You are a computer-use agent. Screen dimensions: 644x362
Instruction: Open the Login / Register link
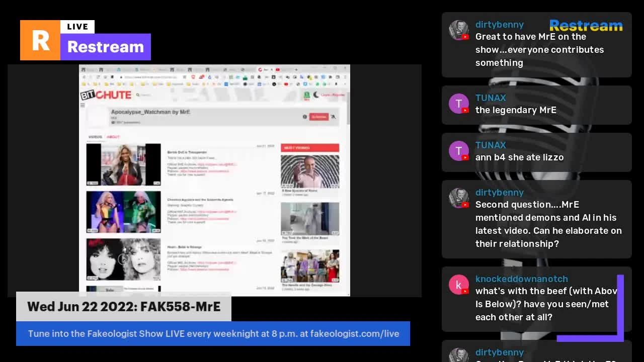333,95
